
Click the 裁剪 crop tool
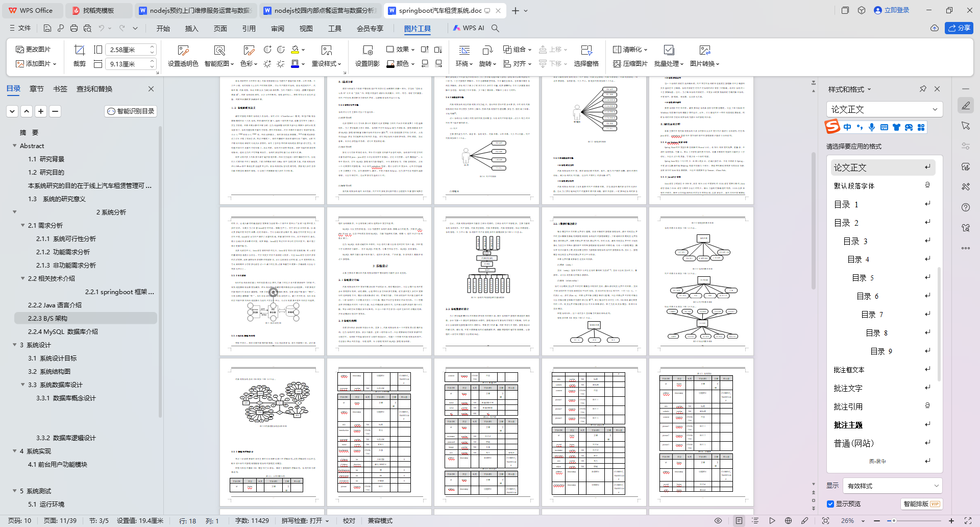coord(80,56)
